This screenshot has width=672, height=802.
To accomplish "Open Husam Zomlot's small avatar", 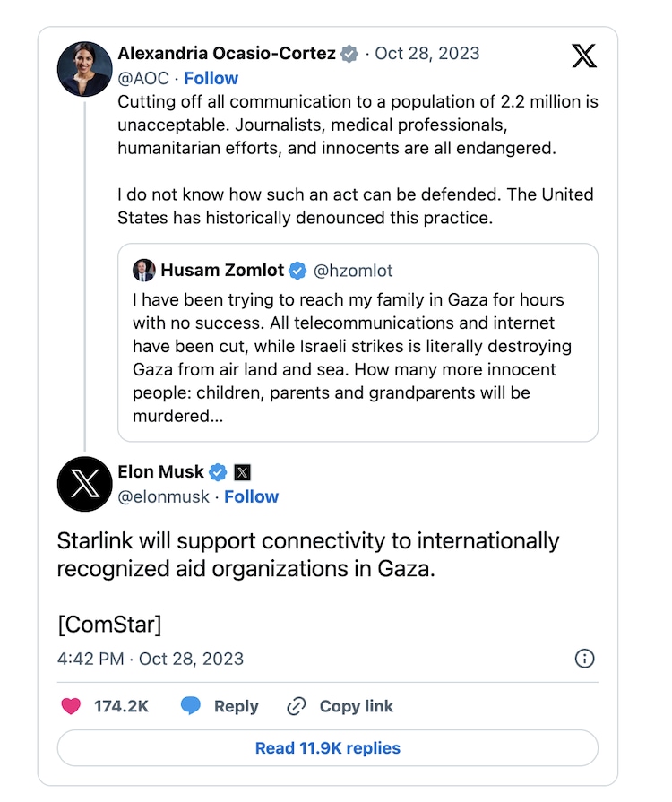I will pos(144,271).
